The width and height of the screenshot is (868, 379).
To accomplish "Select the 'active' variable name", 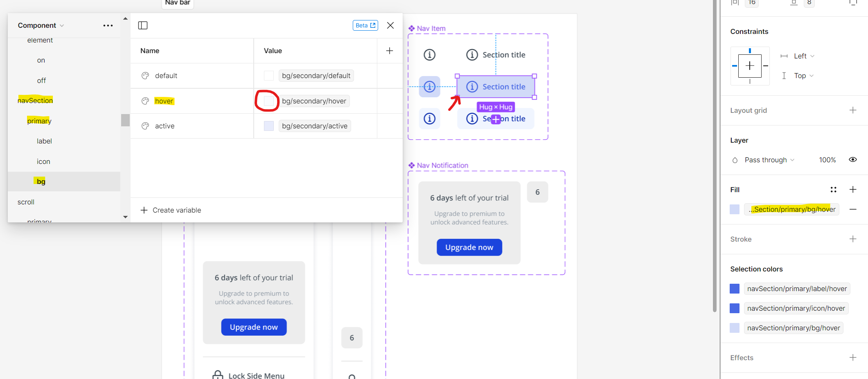I will pos(165,126).
